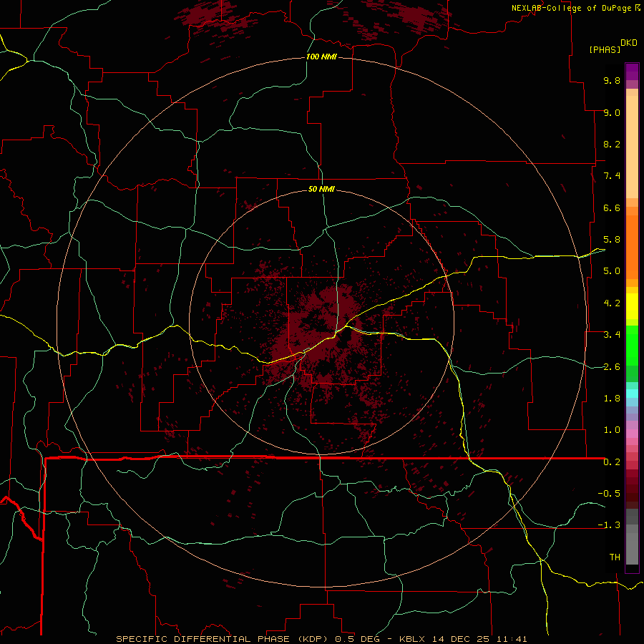Image resolution: width=644 pixels, height=644 pixels.
Task: Click the 6.6 value on the color scale
Action: [x=612, y=208]
